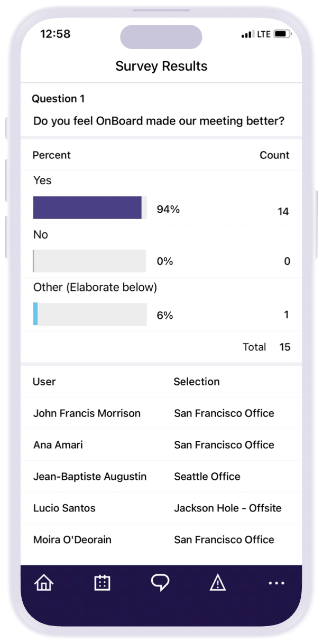Tap the Jackson Hole - Offsite selection
The width and height of the screenshot is (323, 644).
(228, 508)
